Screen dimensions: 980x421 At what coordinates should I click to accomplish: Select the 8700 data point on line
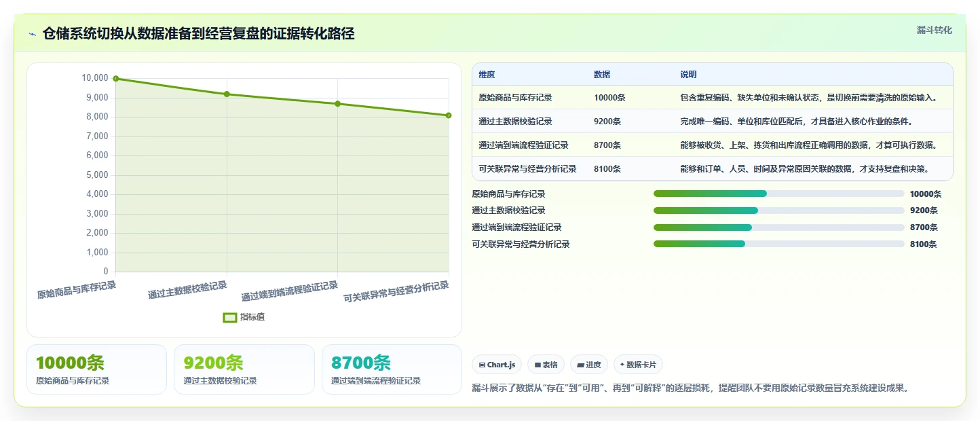[338, 104]
